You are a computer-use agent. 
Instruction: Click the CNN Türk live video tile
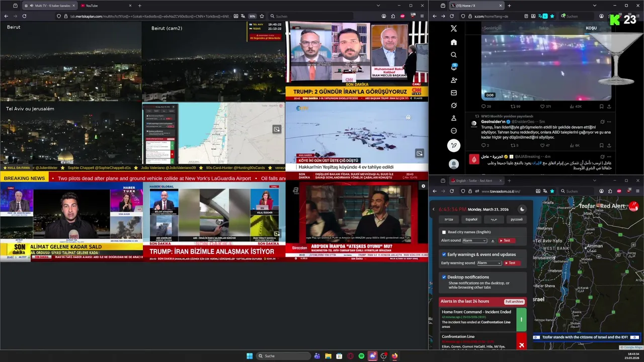pyautogui.click(x=357, y=61)
